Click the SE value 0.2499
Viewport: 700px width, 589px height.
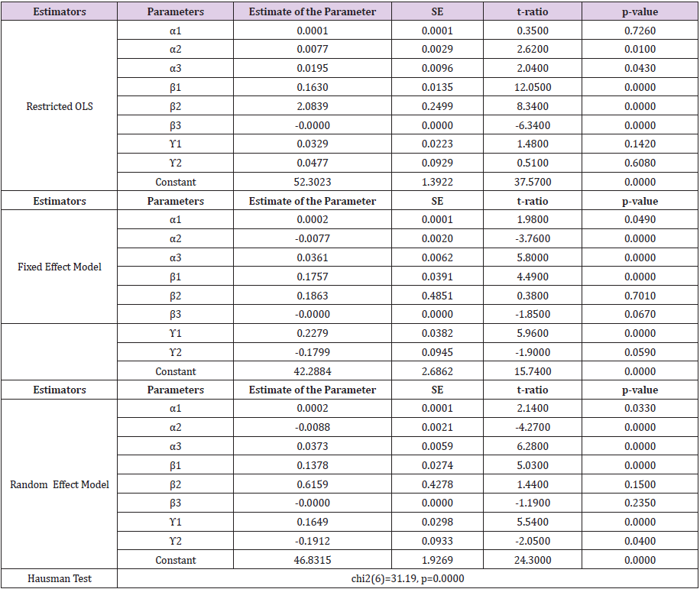point(437,107)
